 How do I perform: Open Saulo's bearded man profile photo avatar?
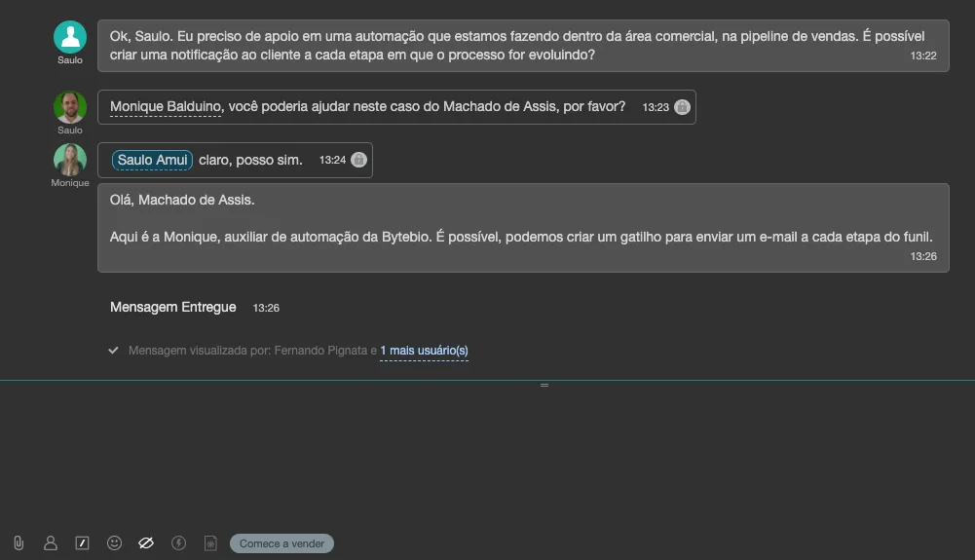pyautogui.click(x=70, y=107)
